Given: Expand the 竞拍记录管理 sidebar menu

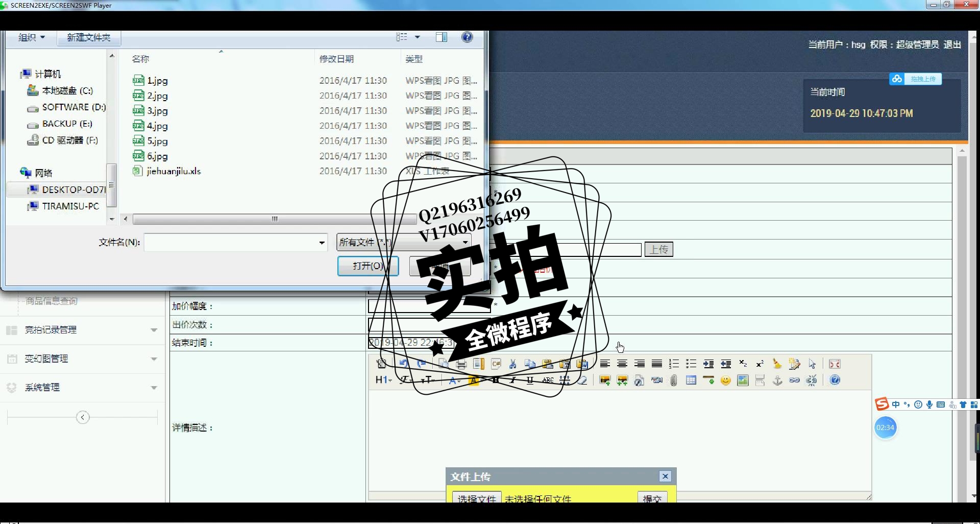Looking at the screenshot, I should (x=154, y=330).
